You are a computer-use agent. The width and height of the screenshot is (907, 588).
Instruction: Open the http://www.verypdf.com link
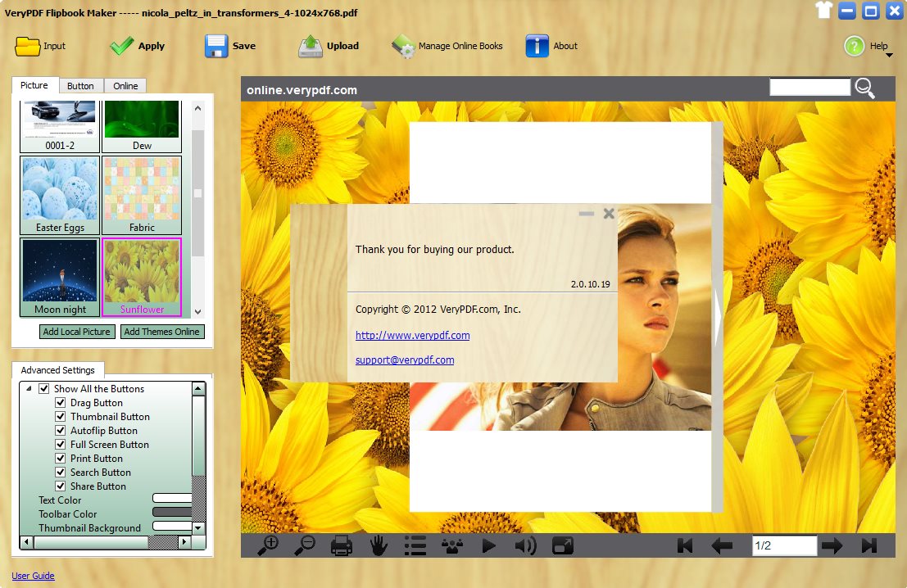(x=412, y=335)
